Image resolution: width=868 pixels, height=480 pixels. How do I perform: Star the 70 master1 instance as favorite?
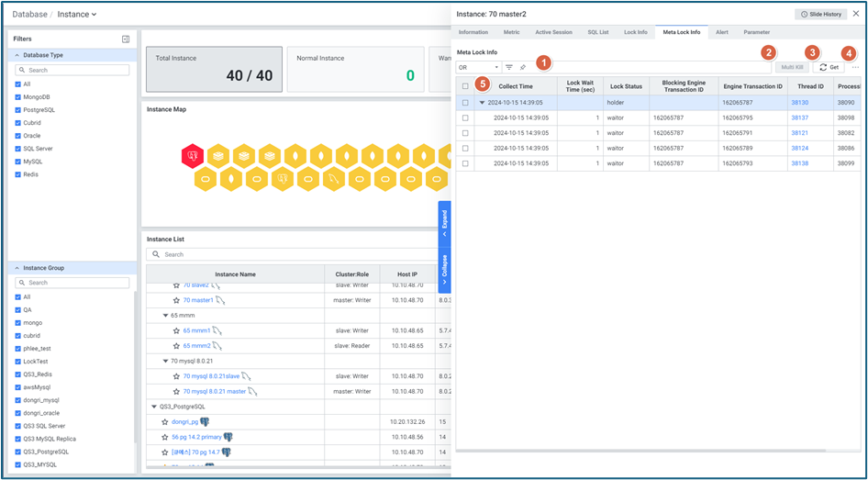pos(177,300)
